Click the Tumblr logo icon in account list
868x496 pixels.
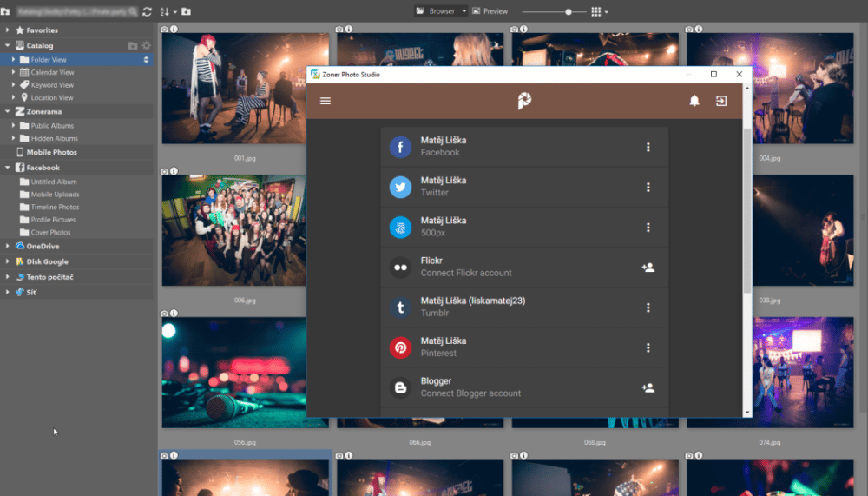pyautogui.click(x=400, y=308)
